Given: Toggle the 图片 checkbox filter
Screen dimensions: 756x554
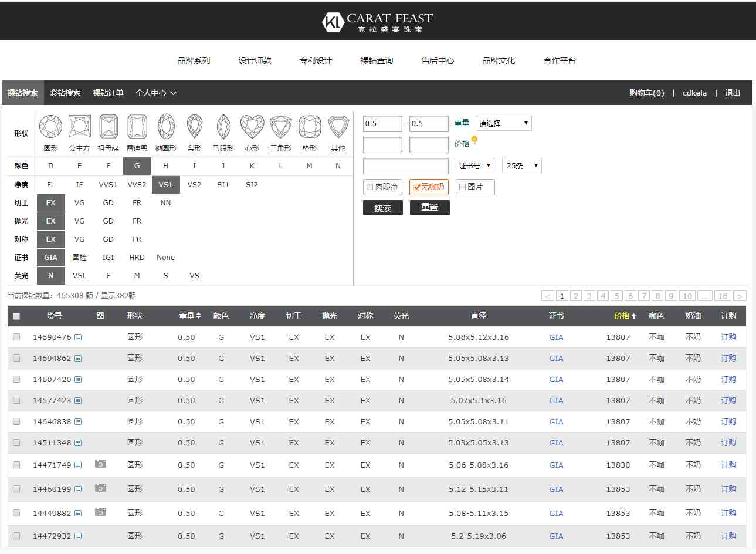Looking at the screenshot, I should point(463,187).
